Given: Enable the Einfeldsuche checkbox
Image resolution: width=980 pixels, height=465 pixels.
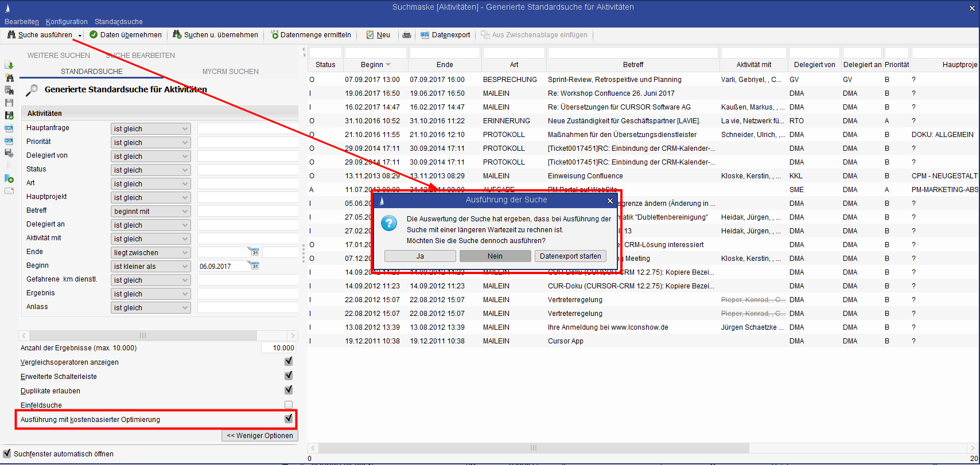Looking at the screenshot, I should coord(289,405).
